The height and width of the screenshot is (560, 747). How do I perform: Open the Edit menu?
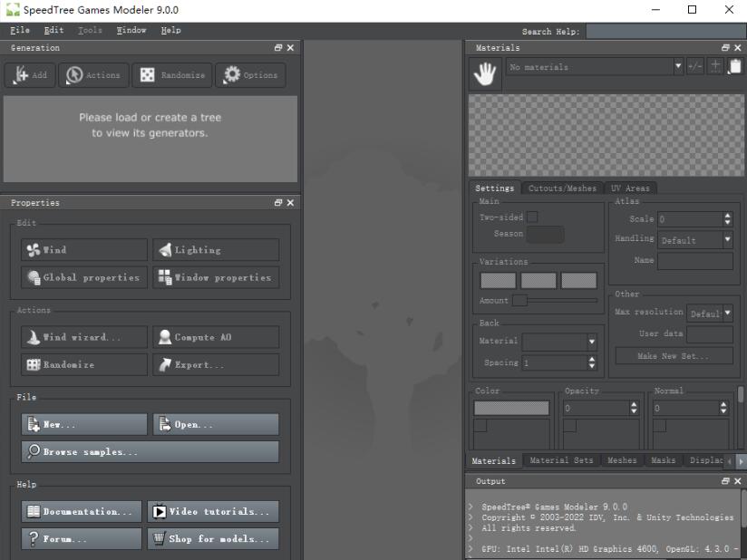point(53,30)
